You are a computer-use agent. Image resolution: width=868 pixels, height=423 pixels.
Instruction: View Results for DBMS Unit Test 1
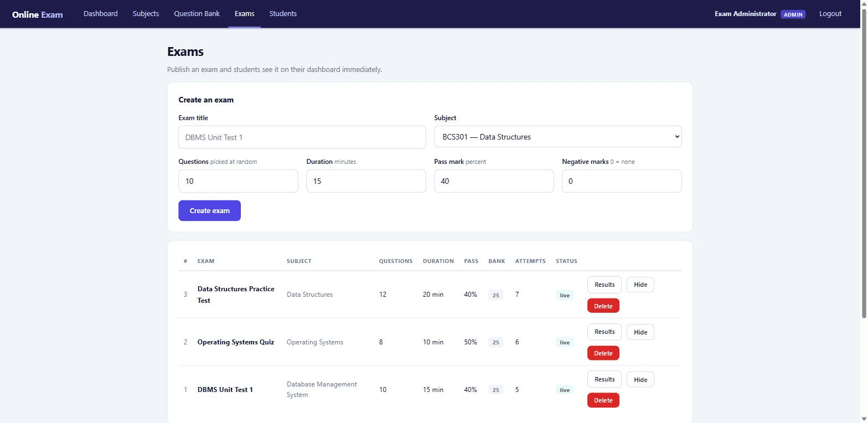click(x=604, y=379)
